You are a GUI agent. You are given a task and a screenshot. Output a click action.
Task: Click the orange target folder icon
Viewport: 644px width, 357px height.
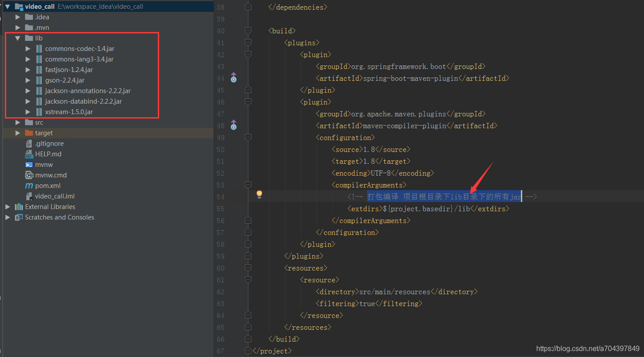click(29, 133)
